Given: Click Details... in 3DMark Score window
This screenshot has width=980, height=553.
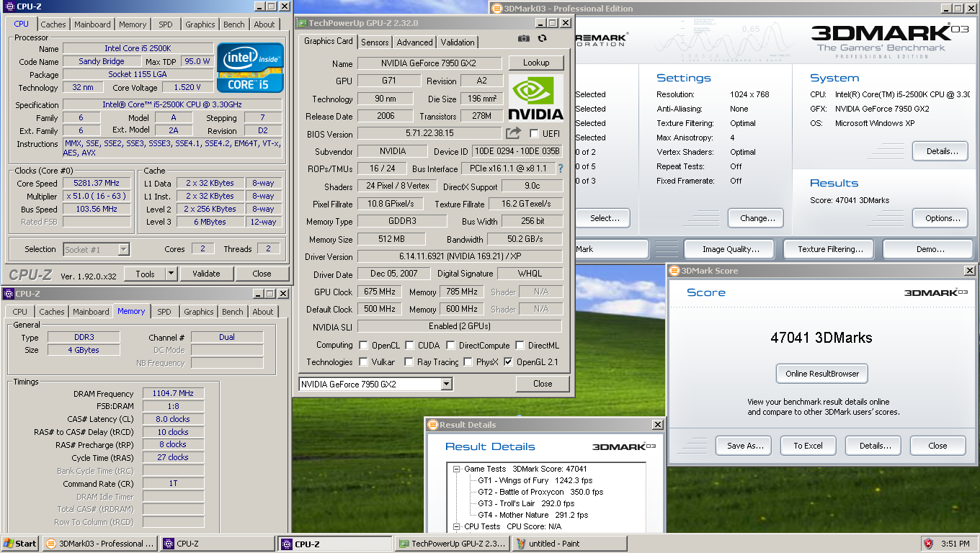Looking at the screenshot, I should [875, 446].
